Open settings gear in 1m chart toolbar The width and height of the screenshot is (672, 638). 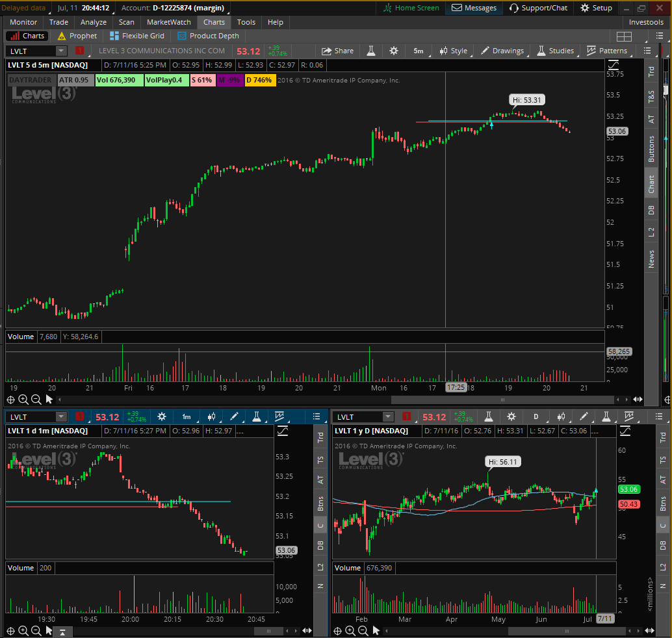click(162, 416)
